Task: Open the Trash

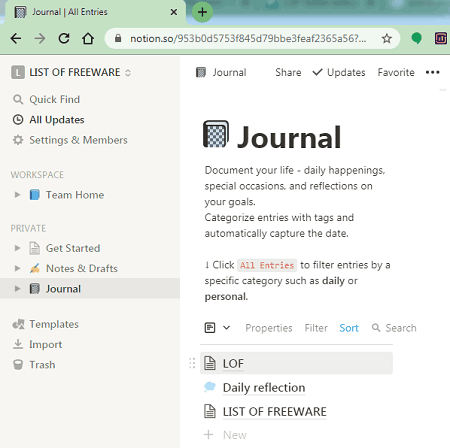Action: [42, 365]
